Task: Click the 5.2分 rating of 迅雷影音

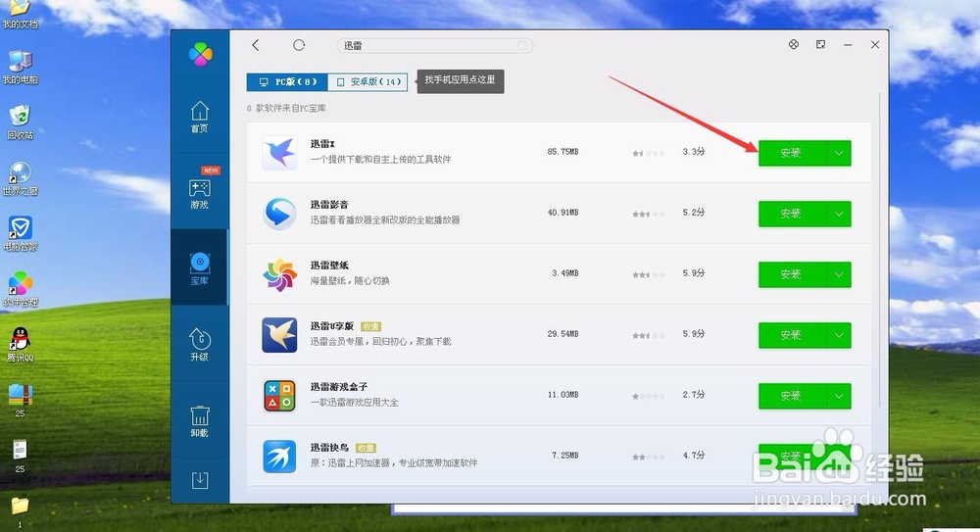Action: pyautogui.click(x=694, y=212)
